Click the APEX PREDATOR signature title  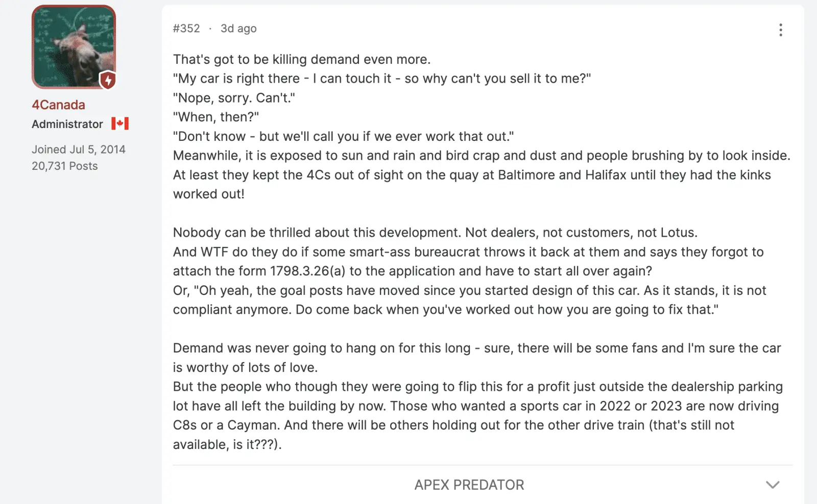[x=469, y=485]
